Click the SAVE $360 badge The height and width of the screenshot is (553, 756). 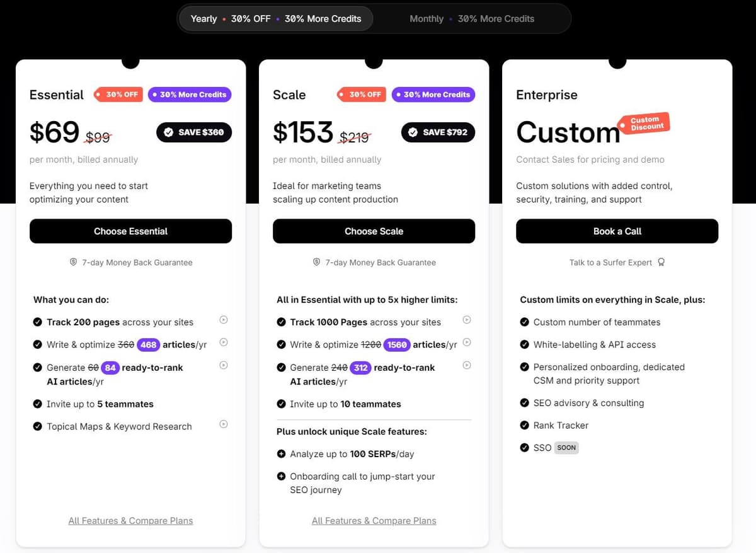(x=194, y=132)
